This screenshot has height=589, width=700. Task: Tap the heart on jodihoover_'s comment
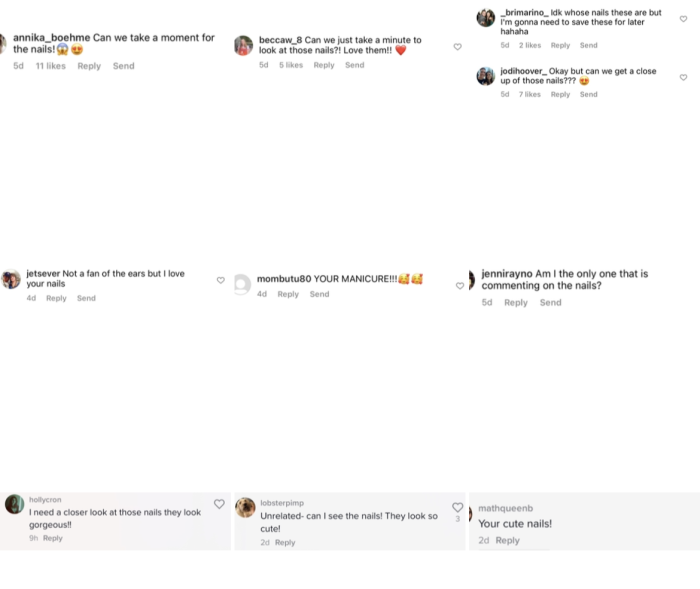684,77
